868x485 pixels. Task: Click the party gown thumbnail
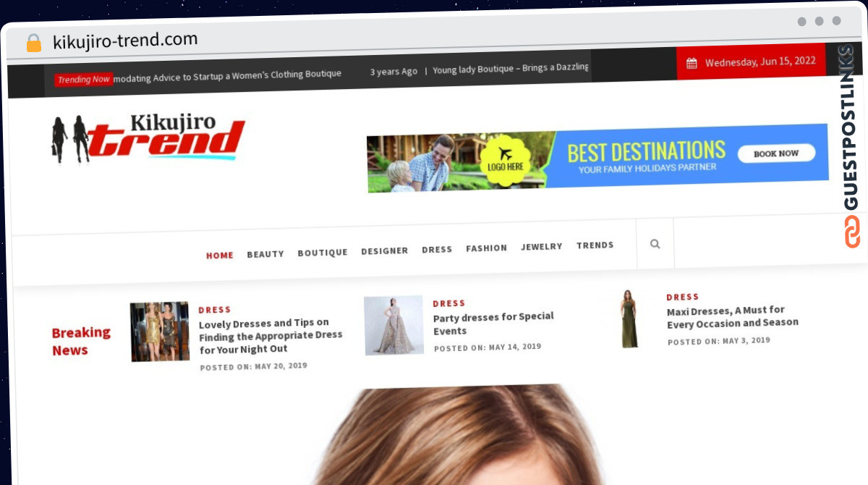[x=393, y=325]
